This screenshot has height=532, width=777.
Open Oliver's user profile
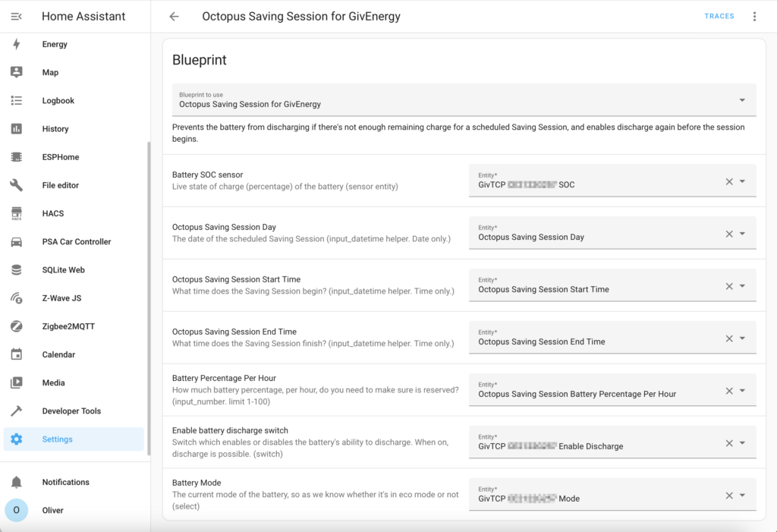tap(74, 510)
